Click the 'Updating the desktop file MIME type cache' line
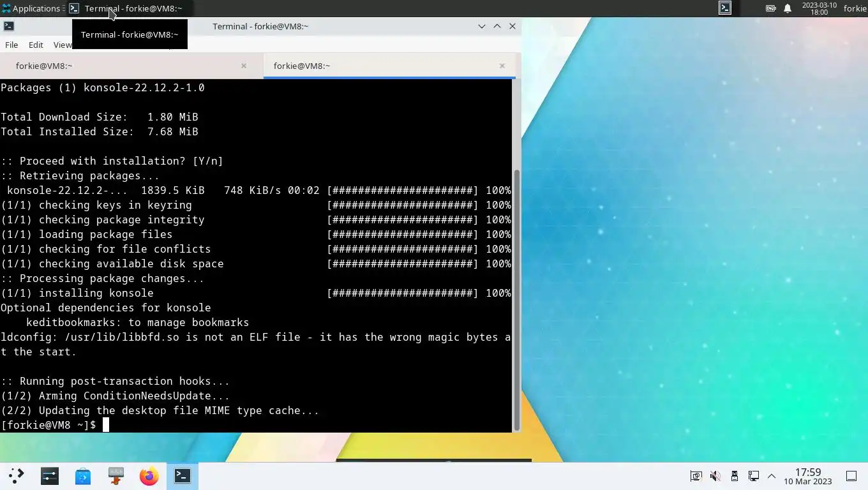Image resolution: width=868 pixels, height=490 pixels. [x=160, y=410]
